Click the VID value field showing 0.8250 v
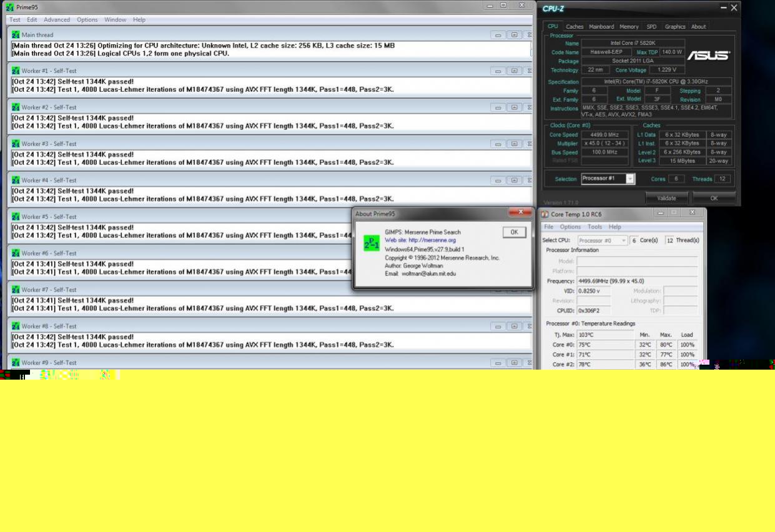Image resolution: width=775 pixels, height=532 pixels. pyautogui.click(x=593, y=291)
